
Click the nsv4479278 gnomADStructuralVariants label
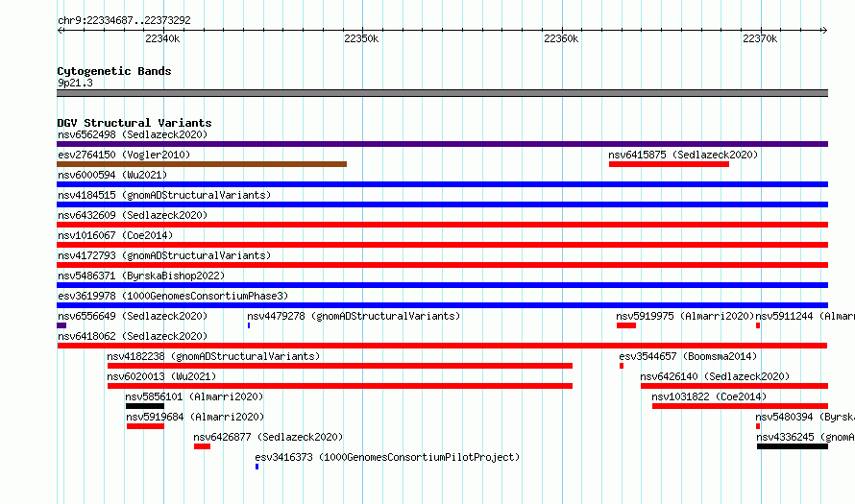pos(354,316)
